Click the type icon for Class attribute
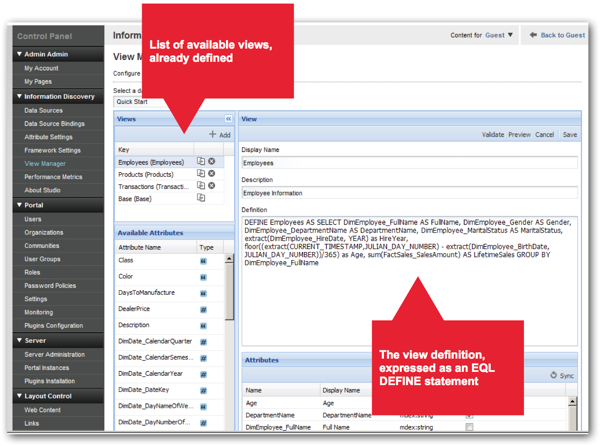Viewport: 600px width, 446px height. 204,261
